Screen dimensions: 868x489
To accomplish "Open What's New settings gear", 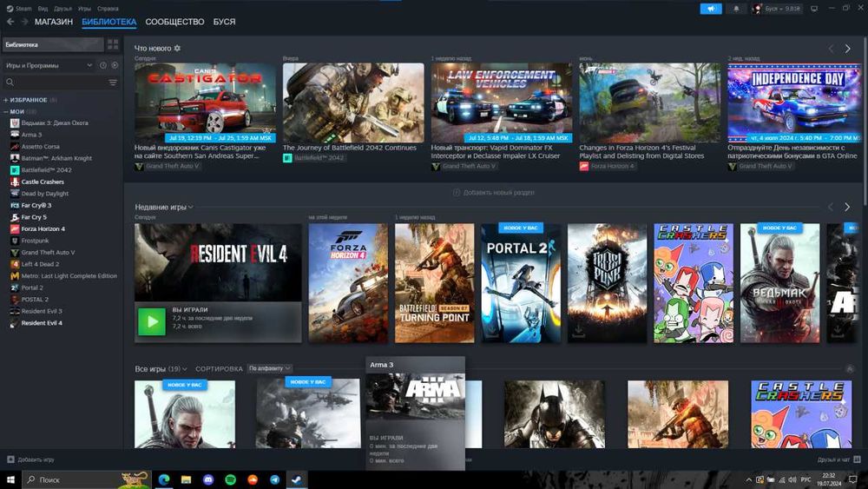I will click(177, 48).
